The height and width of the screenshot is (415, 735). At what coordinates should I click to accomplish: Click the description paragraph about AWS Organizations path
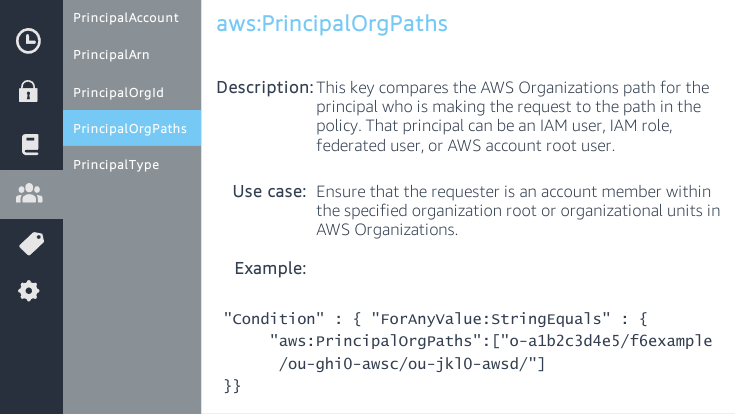click(x=509, y=116)
